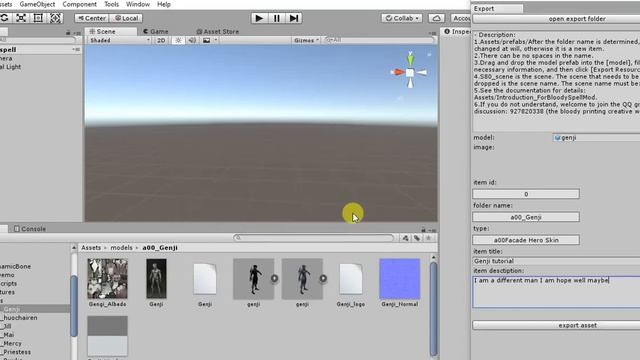The image size is (640, 360).
Task: Open the Help menu
Action: [x=164, y=4]
